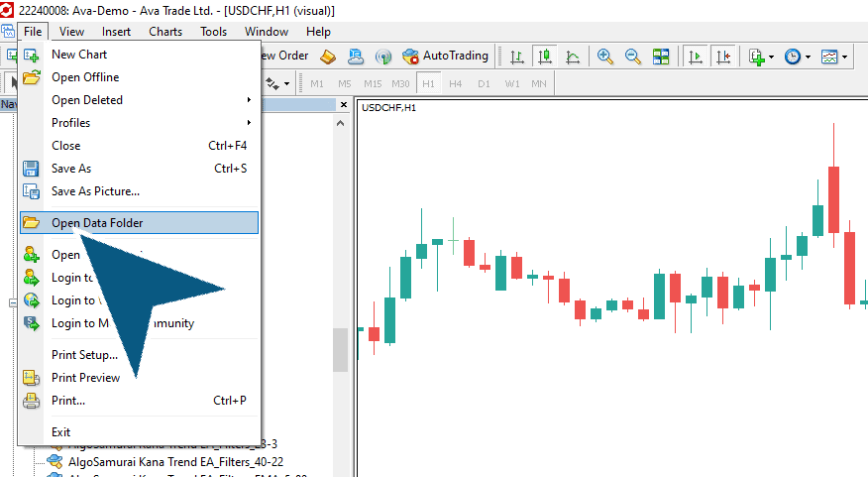Image resolution: width=868 pixels, height=477 pixels.
Task: Click the periods clock icon
Action: pos(793,57)
